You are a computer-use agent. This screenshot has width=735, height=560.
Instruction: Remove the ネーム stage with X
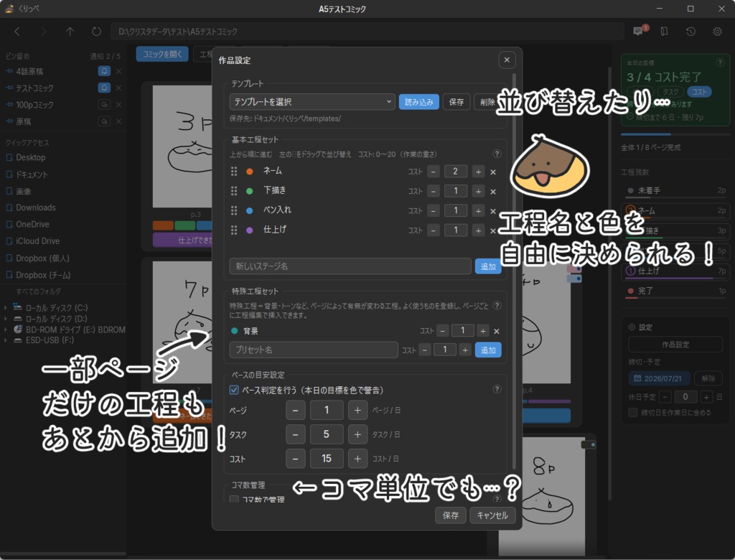pyautogui.click(x=493, y=172)
